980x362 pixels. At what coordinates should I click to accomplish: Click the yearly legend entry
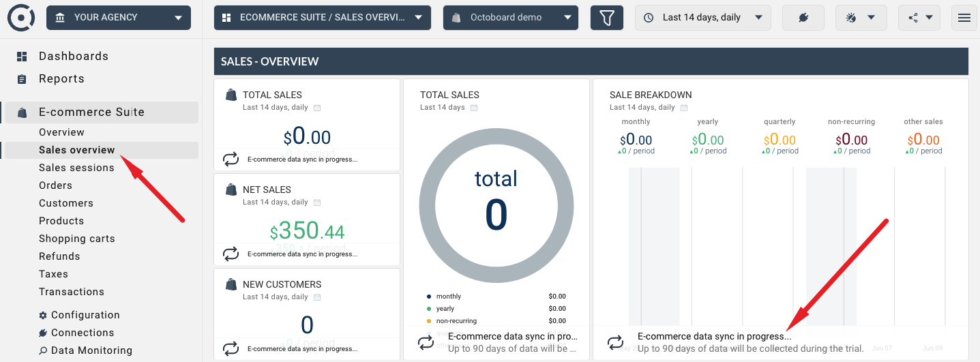445,309
